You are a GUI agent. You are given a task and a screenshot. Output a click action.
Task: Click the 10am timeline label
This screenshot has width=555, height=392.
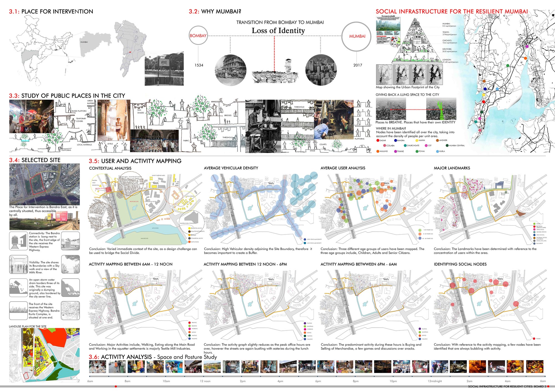(x=166, y=381)
